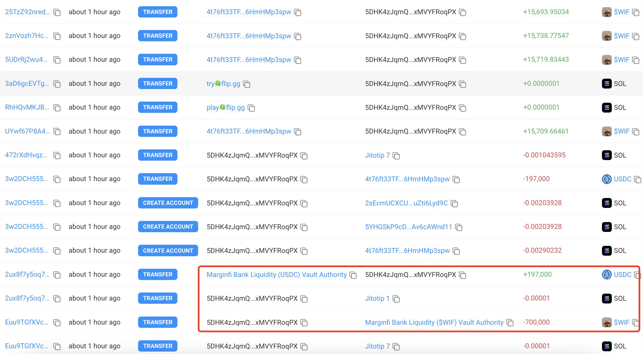Click the $WIF token icon in +15,738.77547 row

607,36
